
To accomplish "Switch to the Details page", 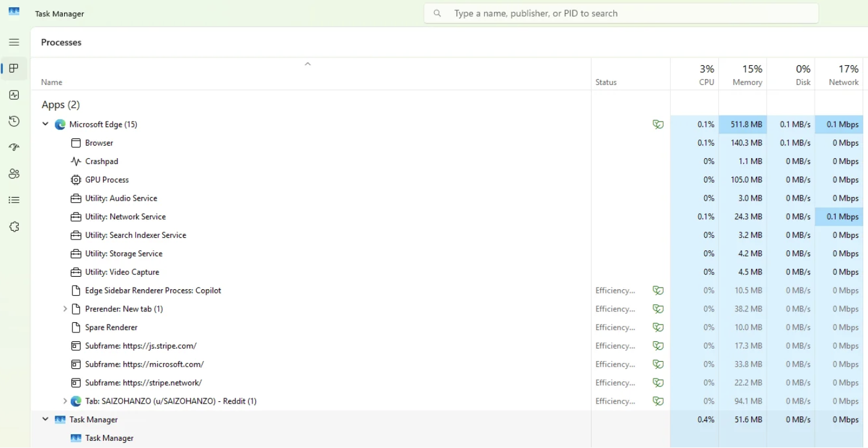I will click(14, 200).
